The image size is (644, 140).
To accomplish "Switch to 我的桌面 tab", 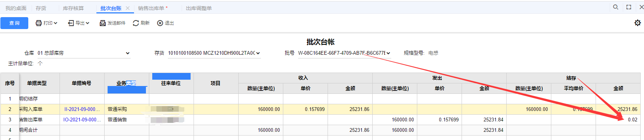I will click(16, 8).
